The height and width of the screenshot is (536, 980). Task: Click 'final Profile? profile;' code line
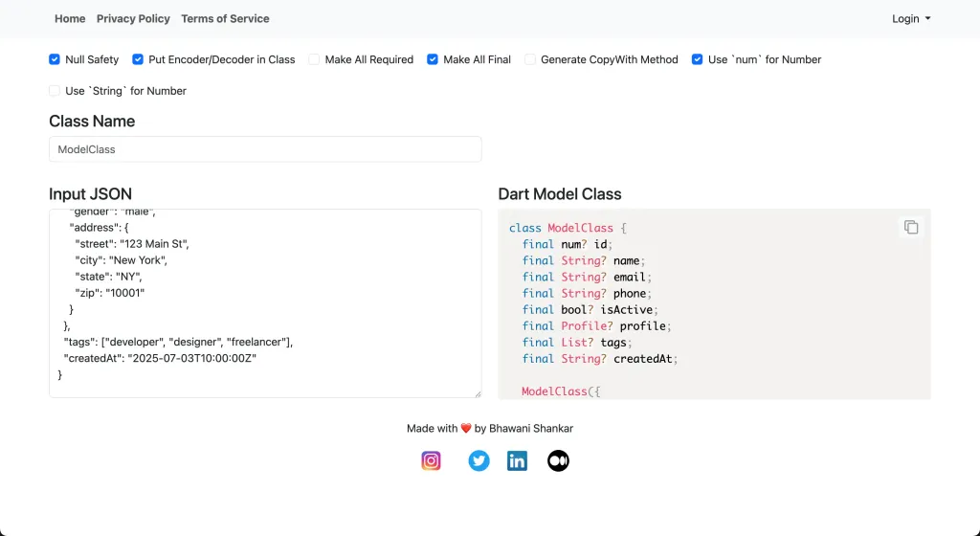coord(597,325)
